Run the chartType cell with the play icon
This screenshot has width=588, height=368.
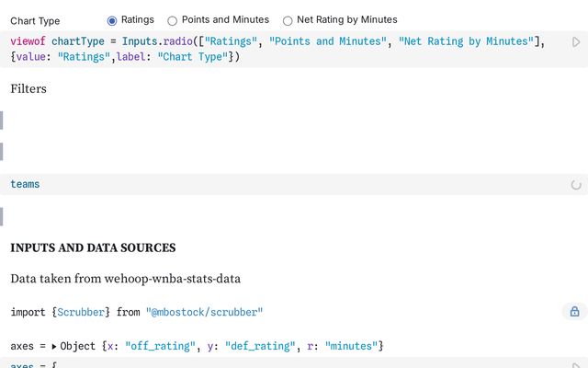coord(576,42)
